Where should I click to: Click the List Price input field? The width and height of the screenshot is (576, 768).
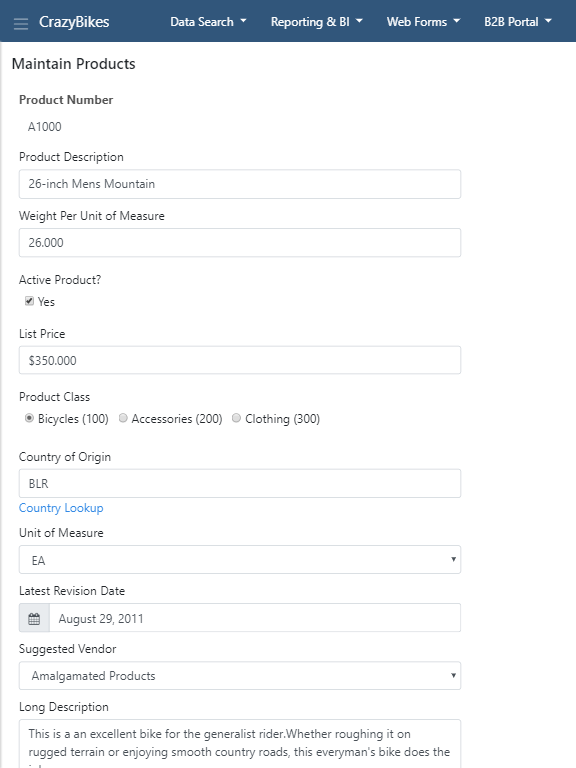[240, 360]
